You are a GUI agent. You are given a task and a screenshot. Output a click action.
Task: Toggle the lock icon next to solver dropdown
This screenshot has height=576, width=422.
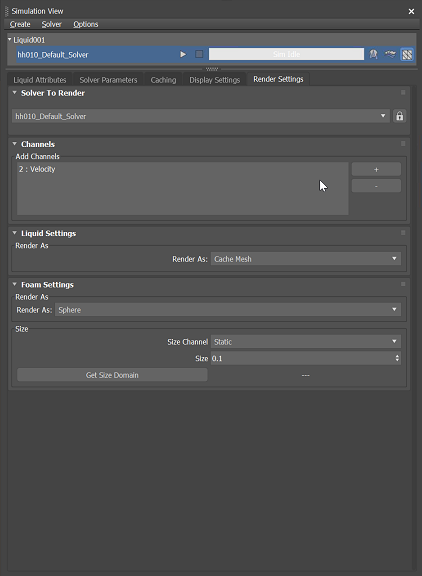[400, 116]
